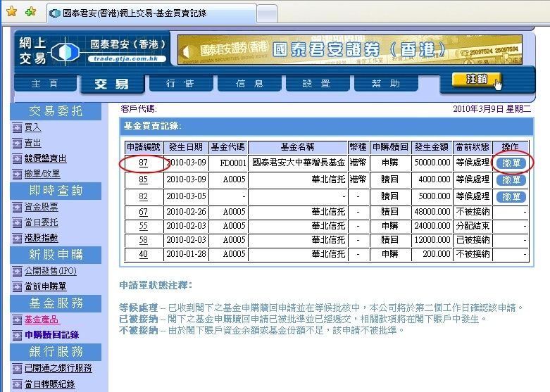
Task: Open the 主頁 navigation tab
Action: 45,84
